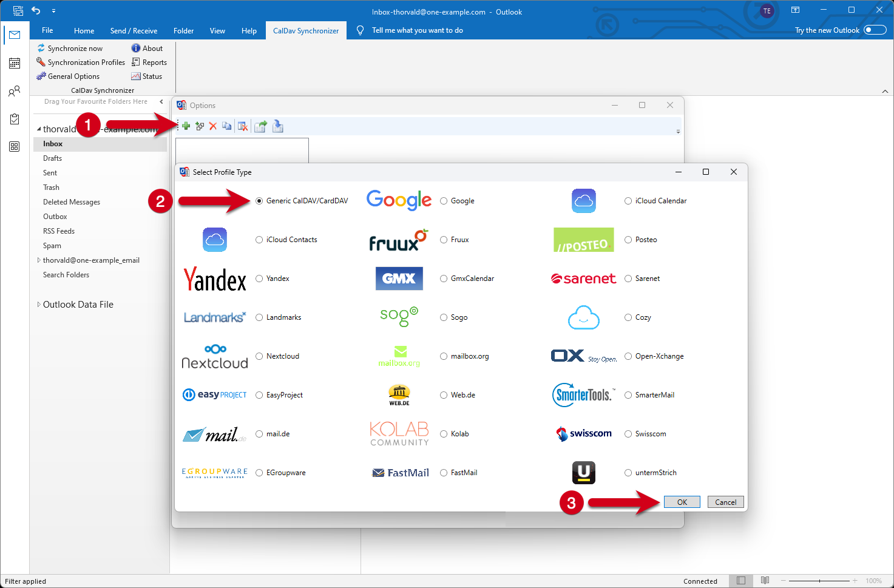Image resolution: width=894 pixels, height=588 pixels.
Task: Click the export profiles icon
Action: tap(260, 126)
